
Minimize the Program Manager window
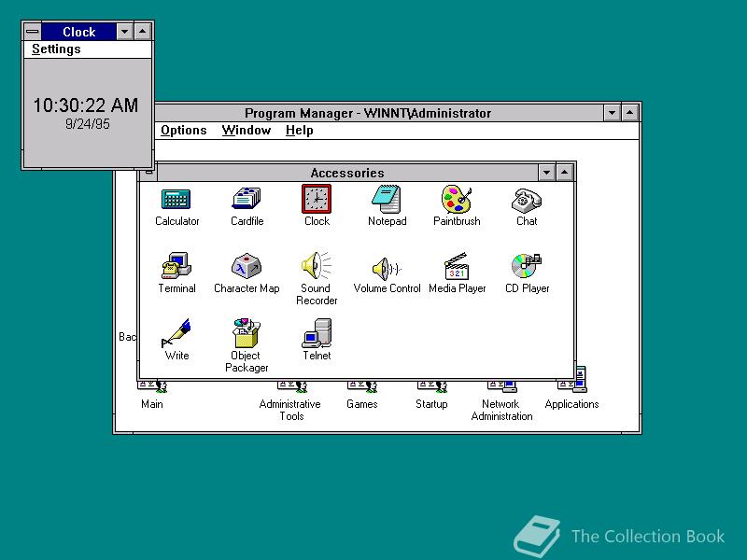(612, 113)
